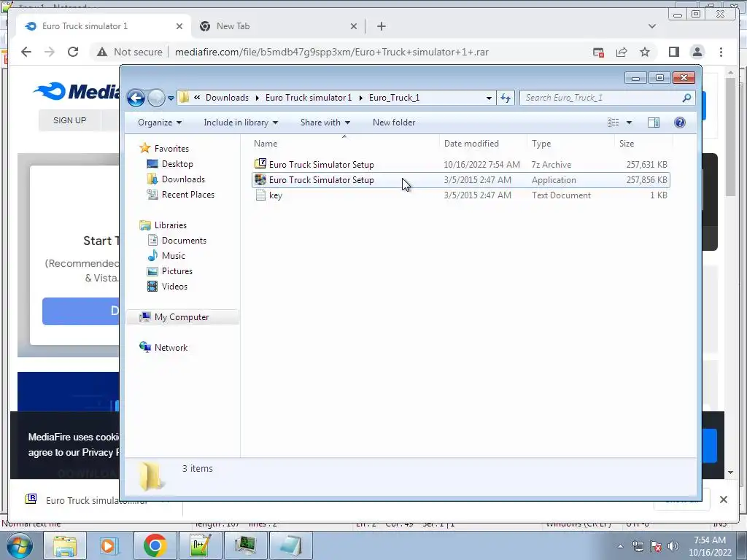Click Euro Truck simulator 1 breadcrumb segment
747x560 pixels.
309,98
